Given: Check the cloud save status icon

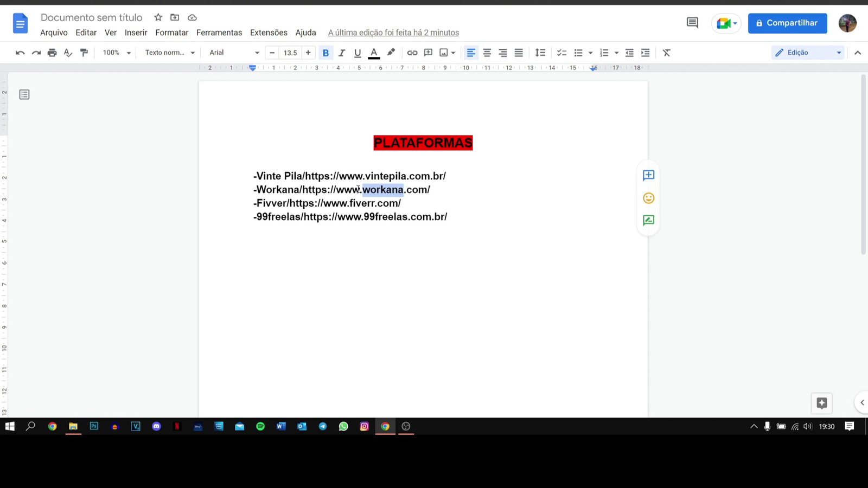Looking at the screenshot, I should point(192,17).
